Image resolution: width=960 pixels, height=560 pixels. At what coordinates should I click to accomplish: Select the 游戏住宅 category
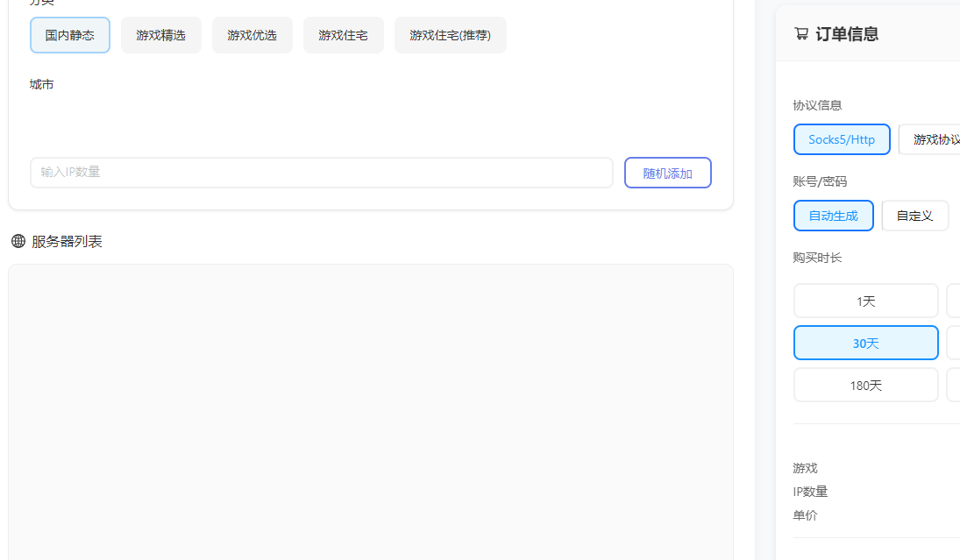pos(343,35)
